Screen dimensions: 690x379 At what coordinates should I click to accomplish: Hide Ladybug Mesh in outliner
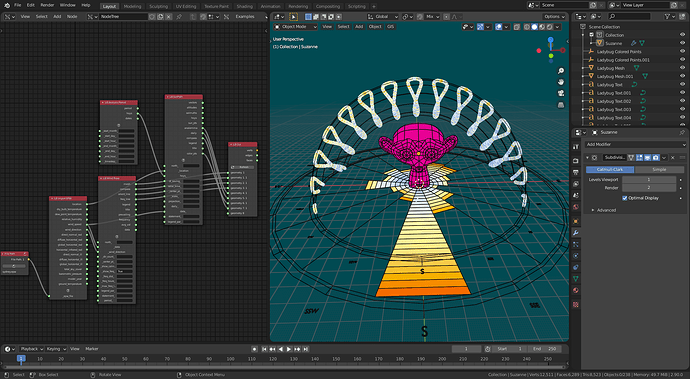[x=683, y=68]
